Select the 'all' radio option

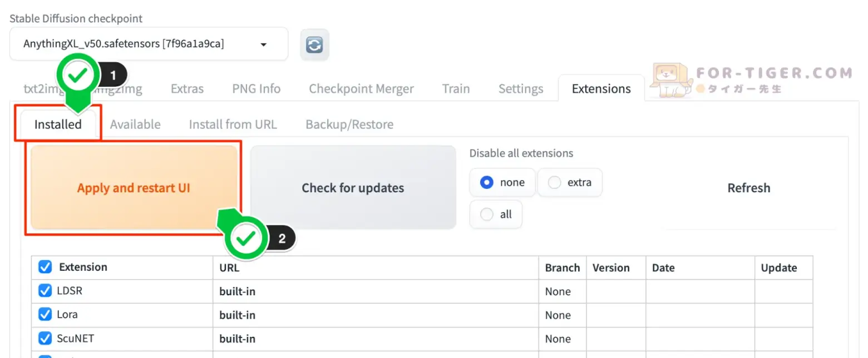tap(487, 215)
